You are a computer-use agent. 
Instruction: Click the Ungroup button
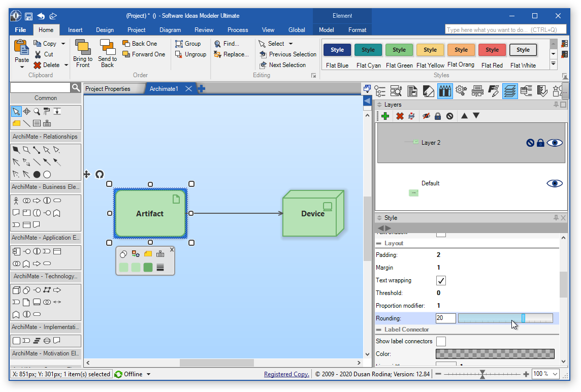point(190,54)
